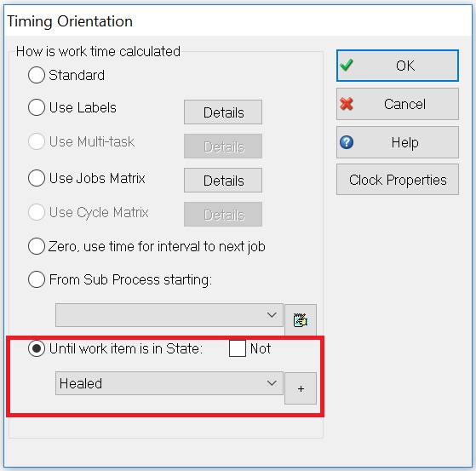Click the Help button label
This screenshot has height=471, width=476.
click(404, 142)
